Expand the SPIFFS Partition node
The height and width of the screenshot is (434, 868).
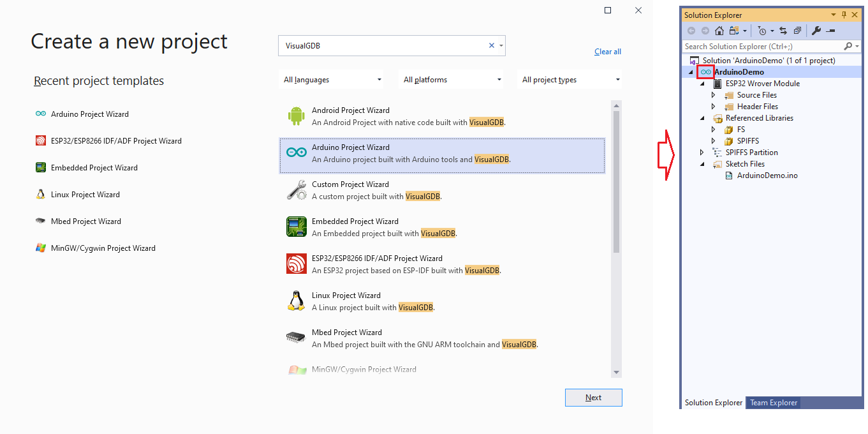[x=702, y=153]
